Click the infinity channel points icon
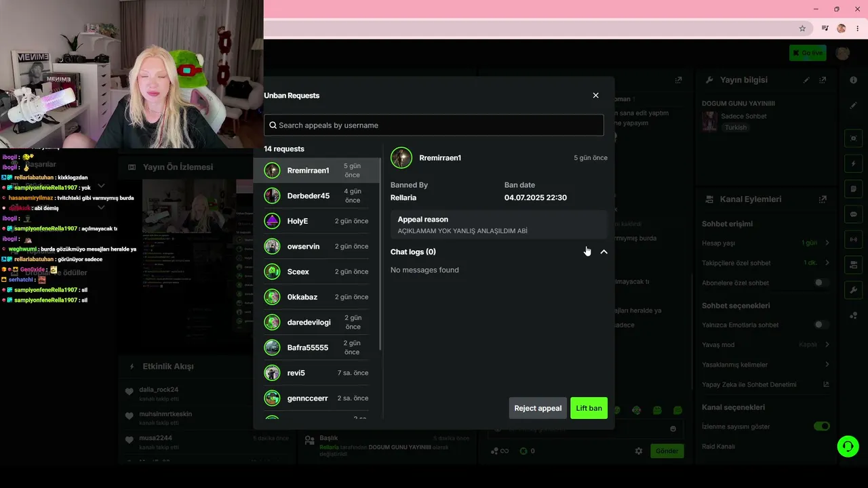868x488 pixels. tap(500, 451)
